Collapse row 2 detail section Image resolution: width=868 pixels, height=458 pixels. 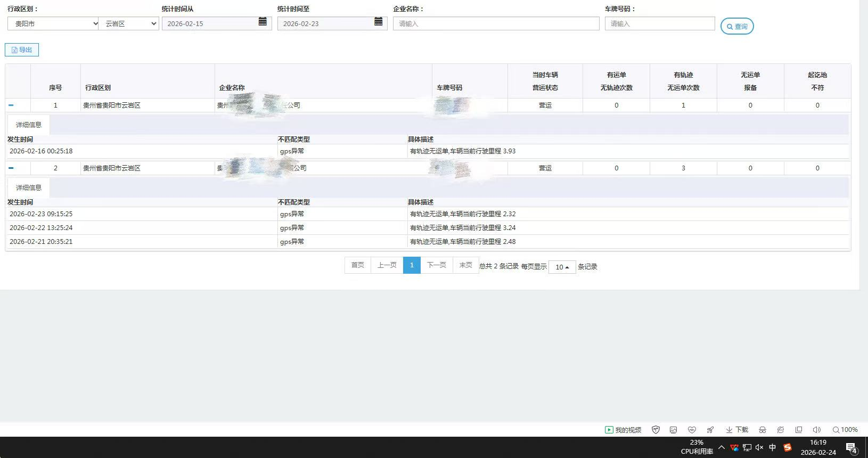coord(11,168)
